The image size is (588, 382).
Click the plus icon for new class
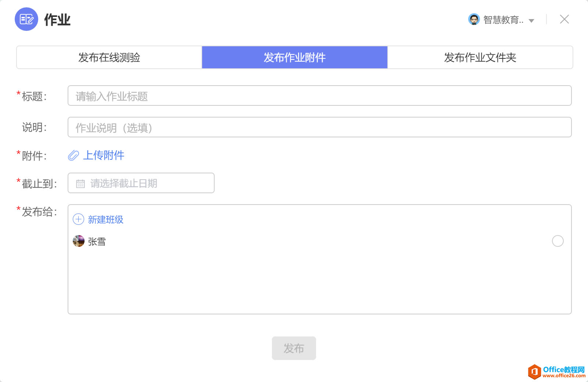[79, 219]
